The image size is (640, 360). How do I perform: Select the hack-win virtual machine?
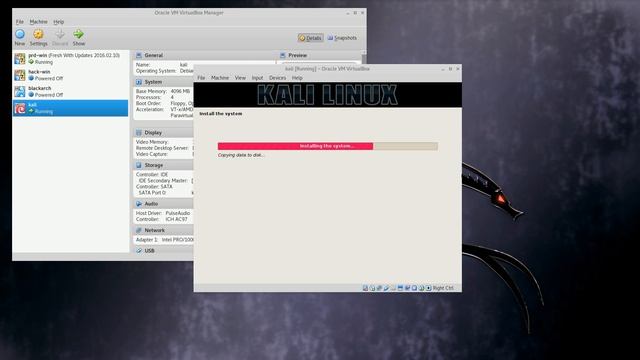click(70, 75)
